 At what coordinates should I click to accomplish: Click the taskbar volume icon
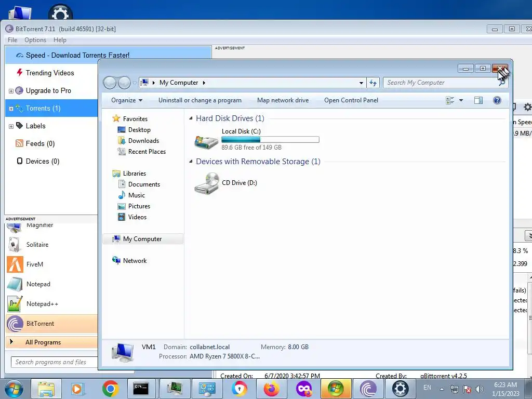(x=480, y=389)
